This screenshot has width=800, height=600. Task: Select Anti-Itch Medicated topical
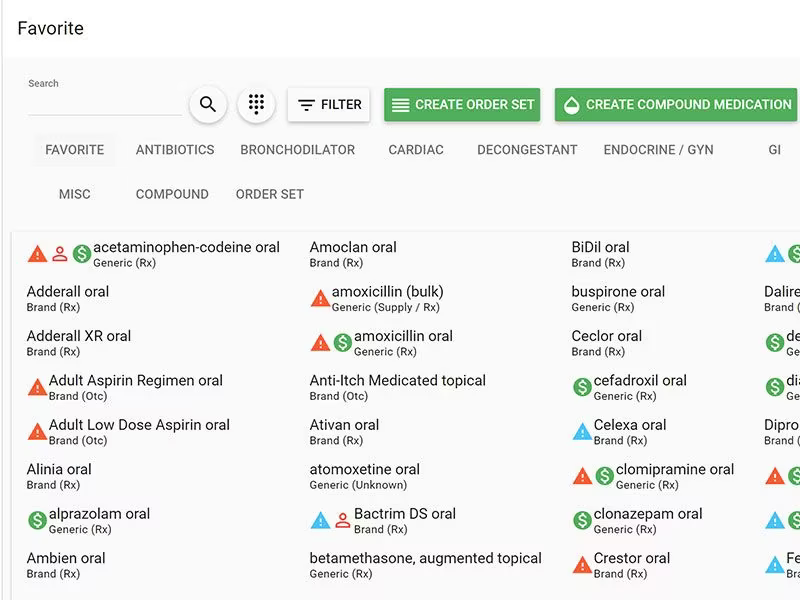coord(397,387)
